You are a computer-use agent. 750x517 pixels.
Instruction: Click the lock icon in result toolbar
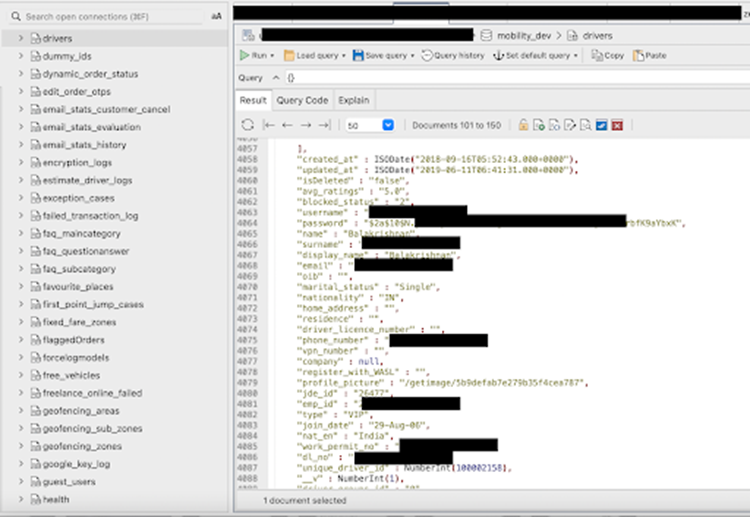(x=522, y=125)
